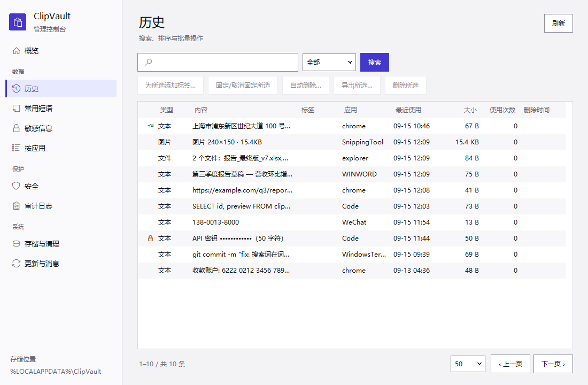The width and height of the screenshot is (588, 385).
Task: Click the ClipVault clipboard logo icon
Action: (18, 22)
